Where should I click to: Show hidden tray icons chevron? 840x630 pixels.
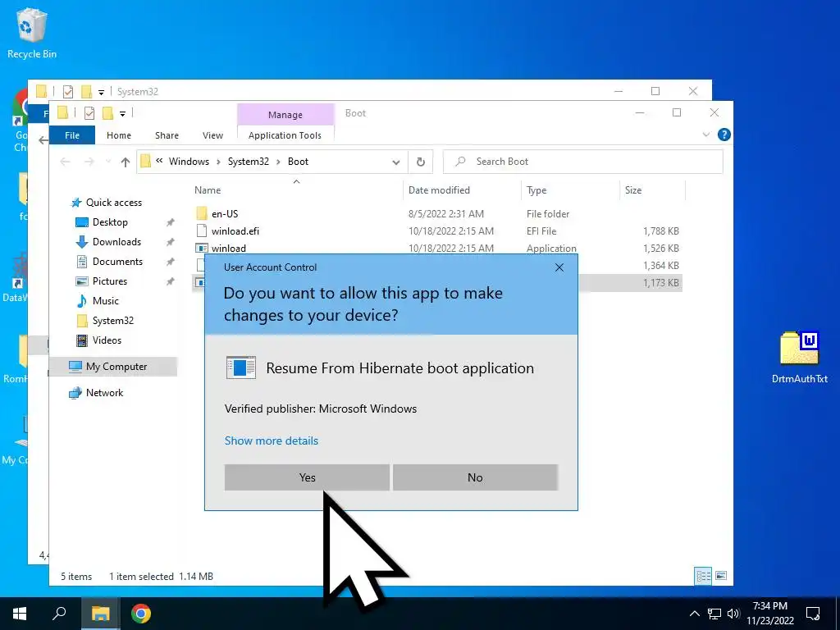694,614
